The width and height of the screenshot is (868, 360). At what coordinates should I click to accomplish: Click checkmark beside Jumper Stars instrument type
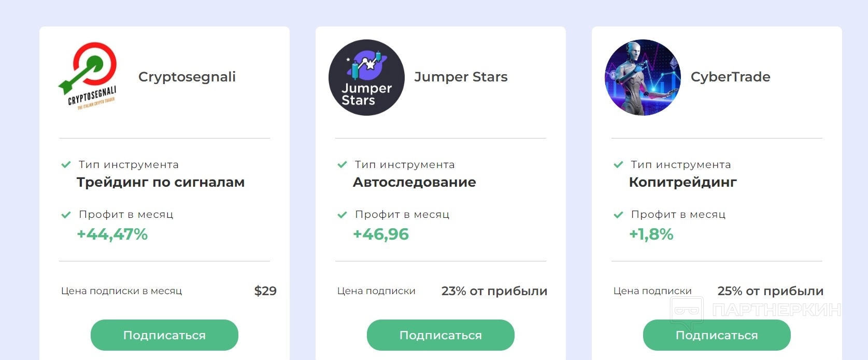pos(342,165)
